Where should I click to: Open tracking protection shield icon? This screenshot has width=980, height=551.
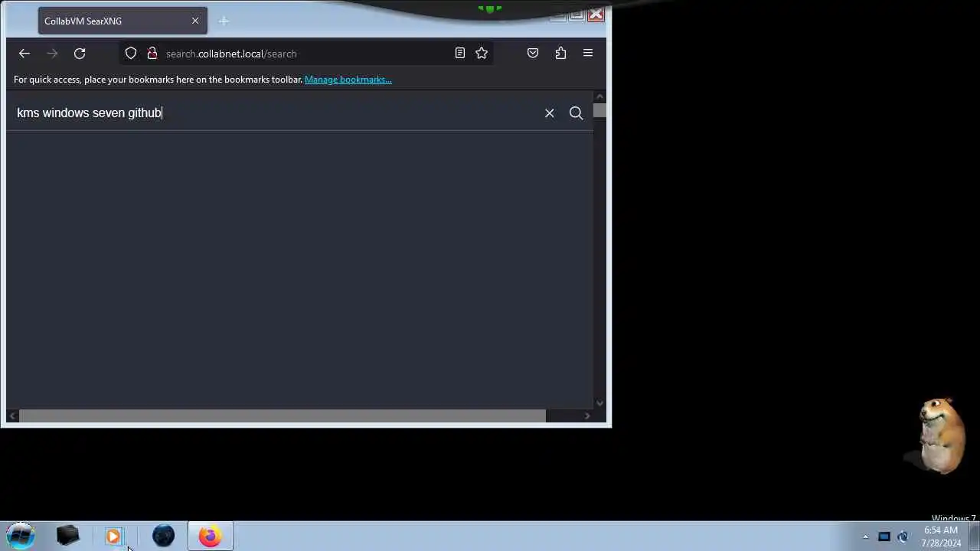point(131,54)
